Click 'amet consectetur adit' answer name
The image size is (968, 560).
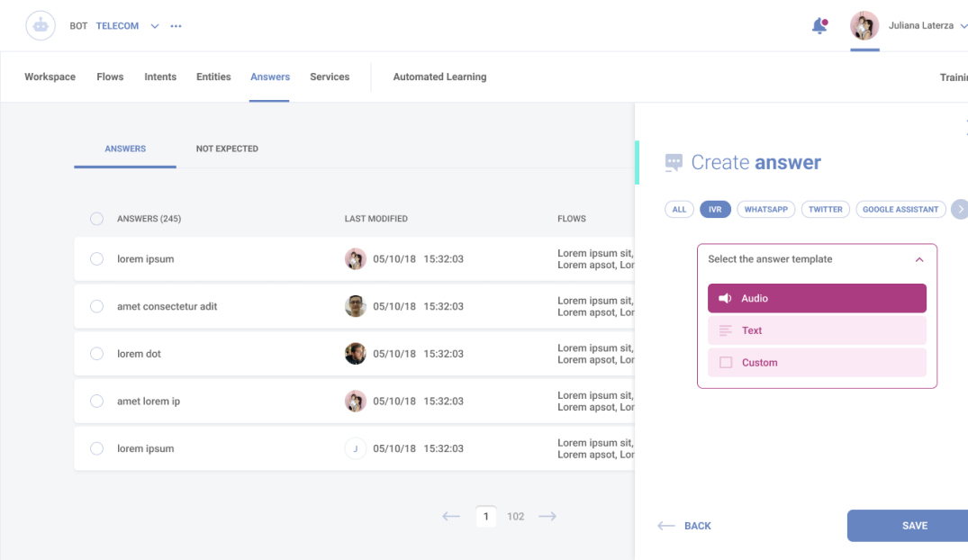(167, 306)
